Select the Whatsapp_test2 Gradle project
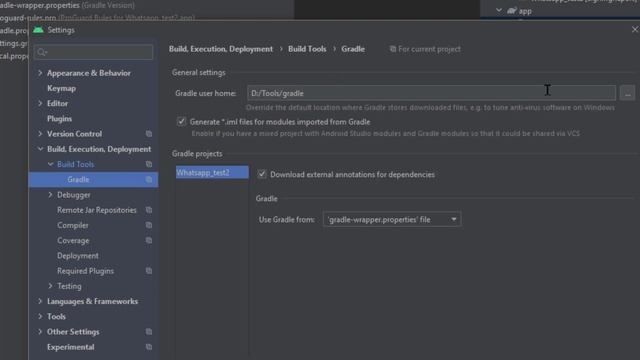Viewport: 640px width, 360px height. 212,172
